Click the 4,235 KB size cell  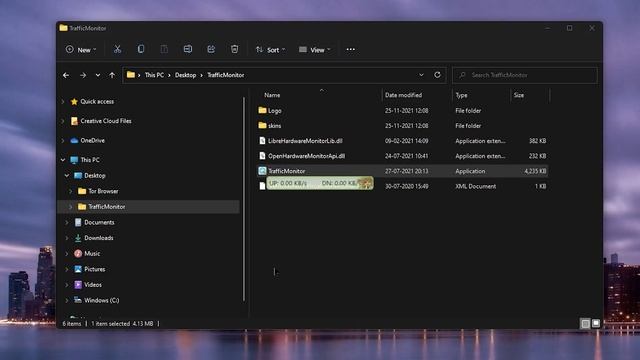click(x=535, y=171)
